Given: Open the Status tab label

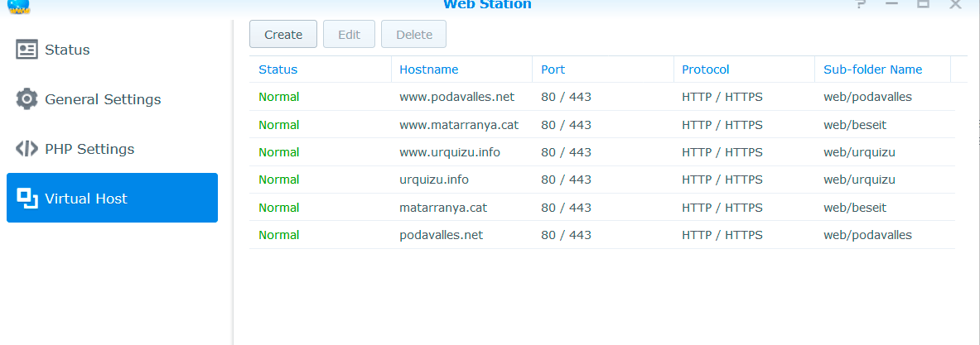Looking at the screenshot, I should click(x=67, y=50).
